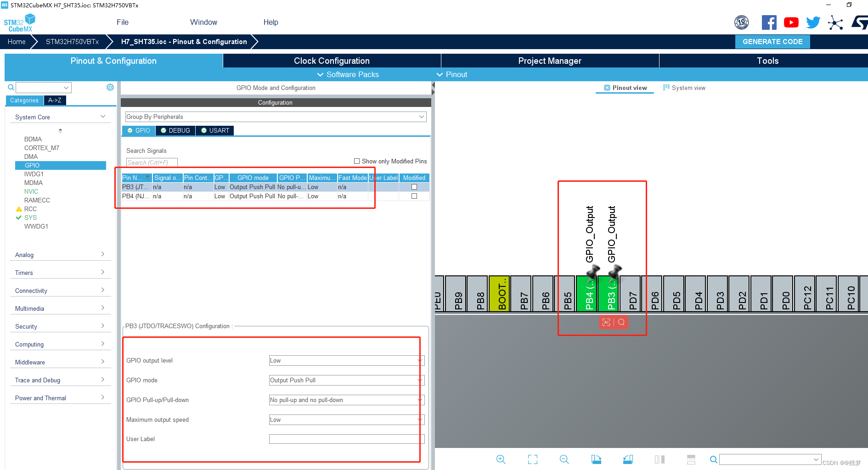Collapse the configuration panel splitter arrow
This screenshot has width=868, height=470.
433,85
